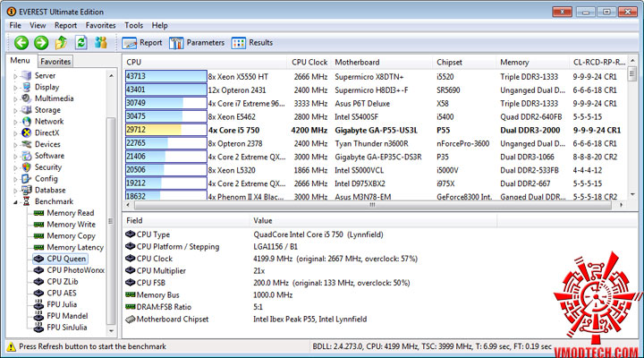
Task: Expand the Network tree node
Action: [15, 122]
